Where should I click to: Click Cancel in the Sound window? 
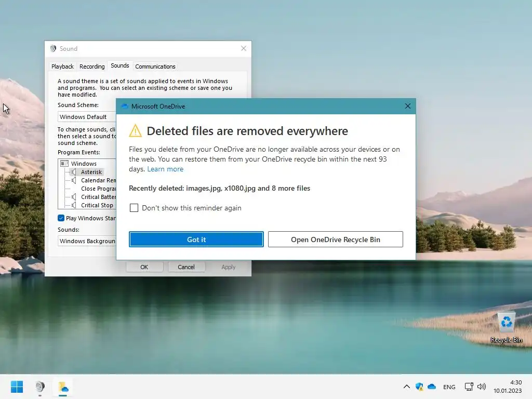pyautogui.click(x=186, y=267)
